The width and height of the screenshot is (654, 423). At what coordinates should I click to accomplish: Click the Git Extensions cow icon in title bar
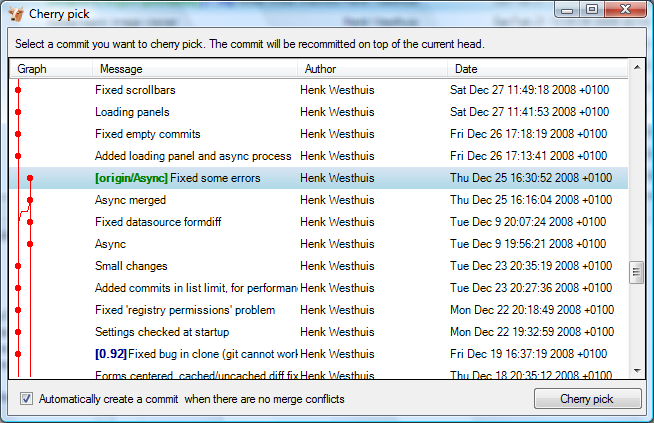(16, 14)
